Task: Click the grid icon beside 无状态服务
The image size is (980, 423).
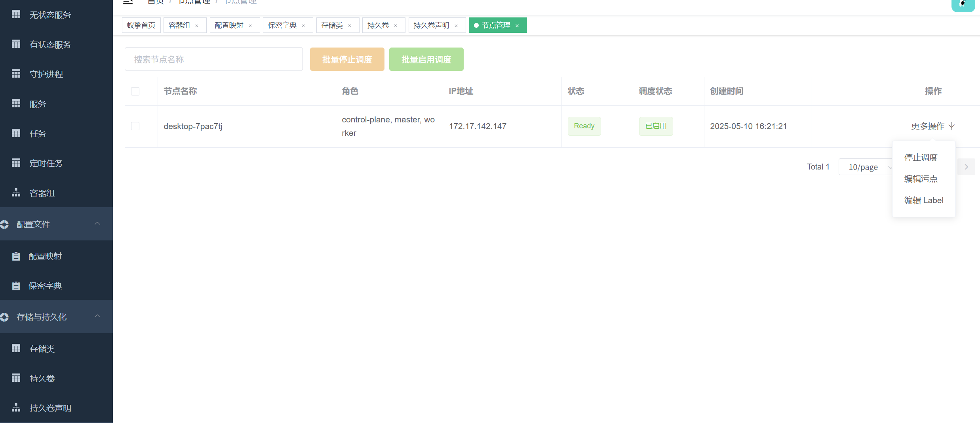Action: pyautogui.click(x=16, y=15)
